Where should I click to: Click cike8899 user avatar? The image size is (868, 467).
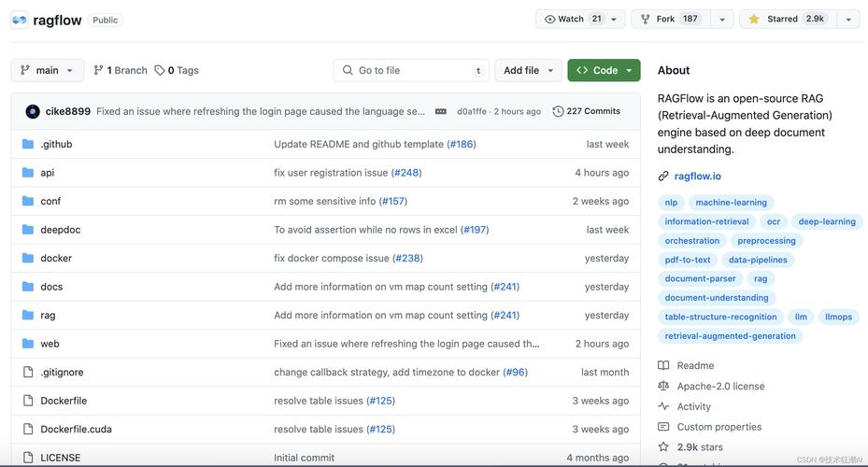click(33, 111)
